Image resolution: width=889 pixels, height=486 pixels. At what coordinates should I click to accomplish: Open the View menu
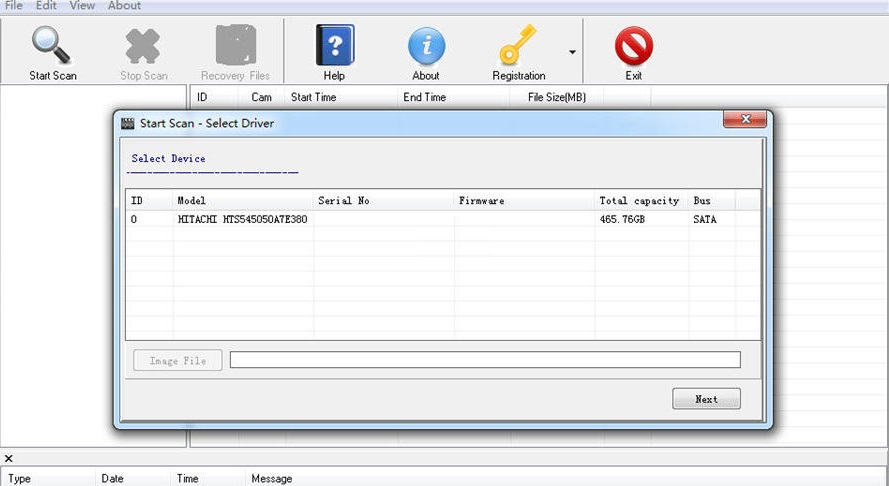pos(82,6)
